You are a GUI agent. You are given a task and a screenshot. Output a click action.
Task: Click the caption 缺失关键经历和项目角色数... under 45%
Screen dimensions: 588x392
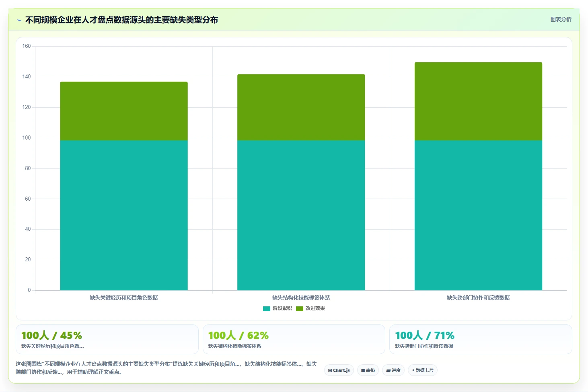53,346
